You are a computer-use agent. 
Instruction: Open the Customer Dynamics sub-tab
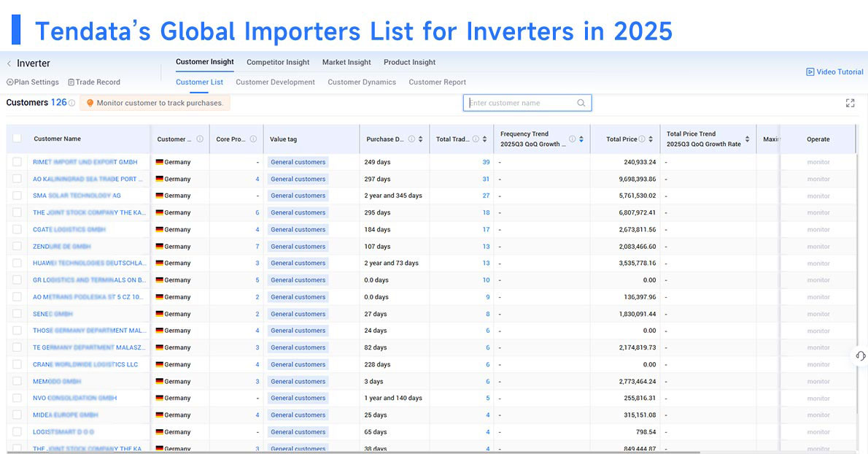click(362, 82)
